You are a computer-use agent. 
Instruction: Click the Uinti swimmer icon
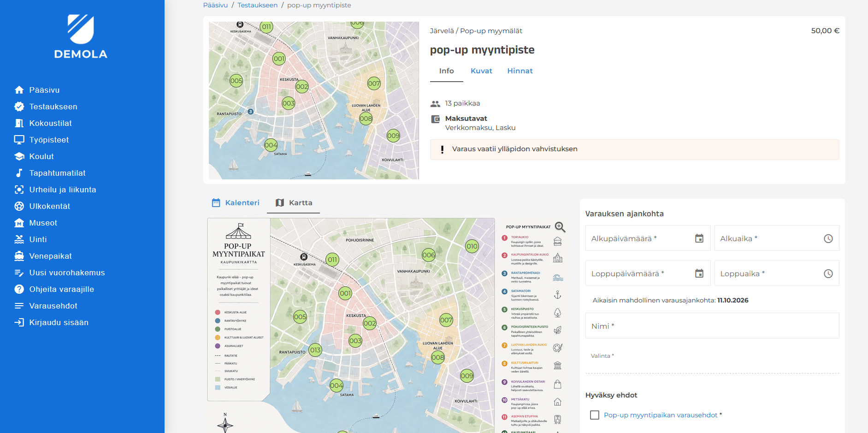[19, 239]
